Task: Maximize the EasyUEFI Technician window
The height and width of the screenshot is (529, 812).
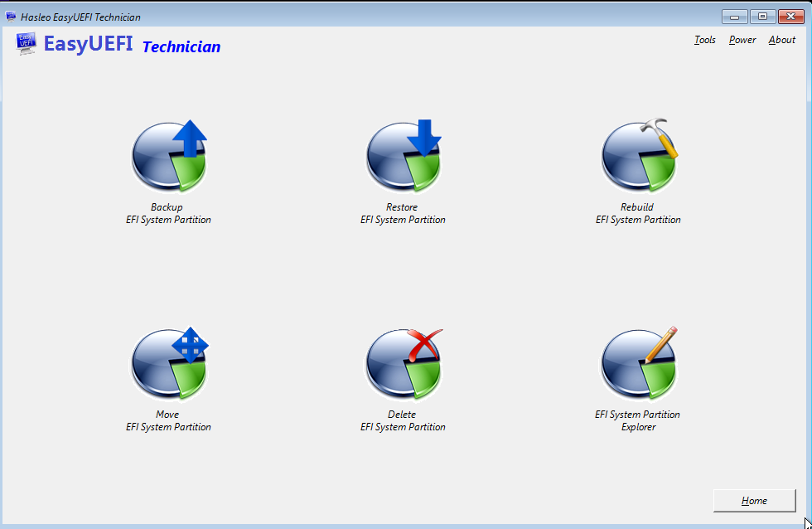Action: [x=762, y=17]
